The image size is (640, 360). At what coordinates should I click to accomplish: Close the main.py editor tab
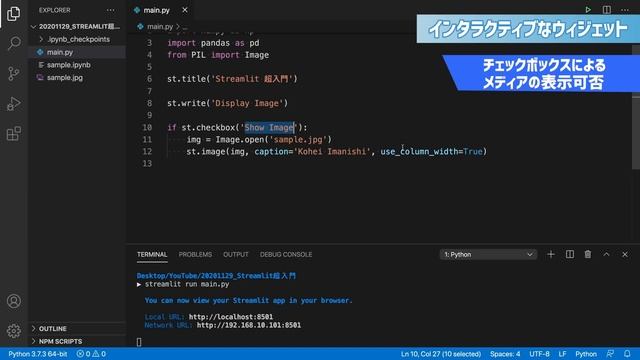[185, 10]
